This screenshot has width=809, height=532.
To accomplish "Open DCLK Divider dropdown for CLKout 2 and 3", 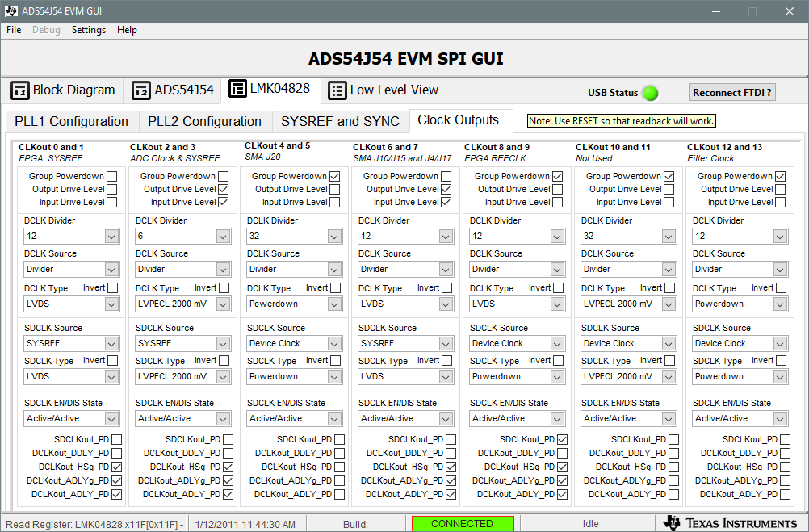I will point(183,237).
